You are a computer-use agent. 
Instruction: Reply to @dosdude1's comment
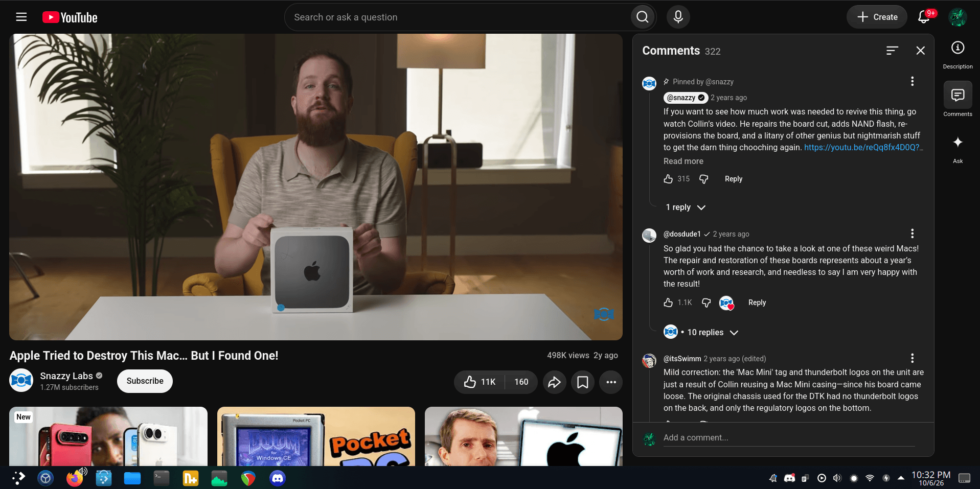pos(757,302)
